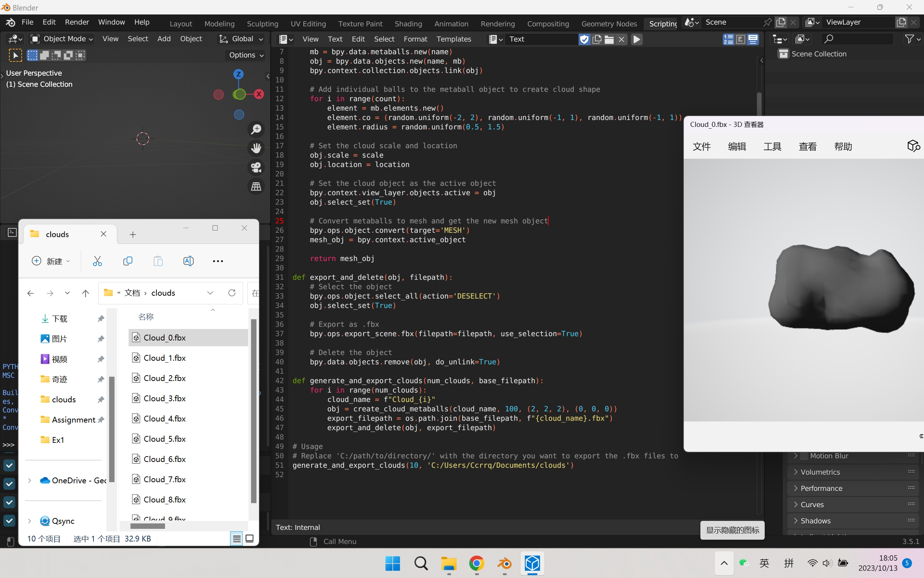Viewport: 924px width, 578px height.
Task: Open the Outliner filter funnel icon
Action: (x=912, y=39)
